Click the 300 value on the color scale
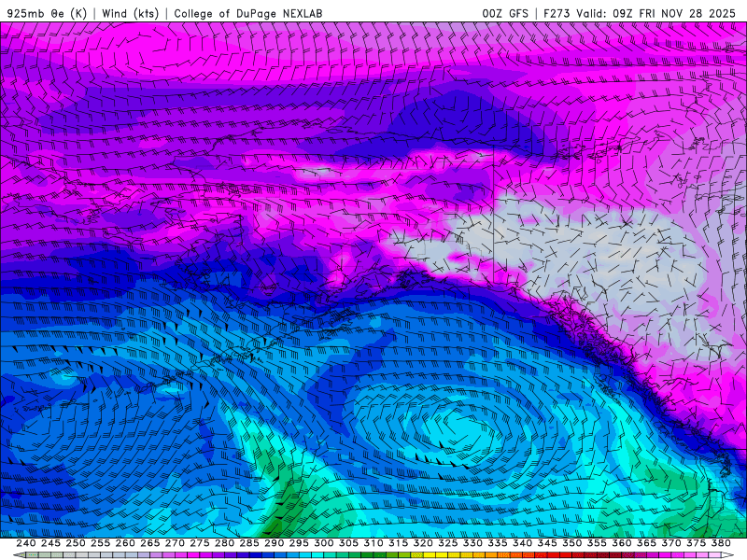The image size is (747, 560). point(323,543)
